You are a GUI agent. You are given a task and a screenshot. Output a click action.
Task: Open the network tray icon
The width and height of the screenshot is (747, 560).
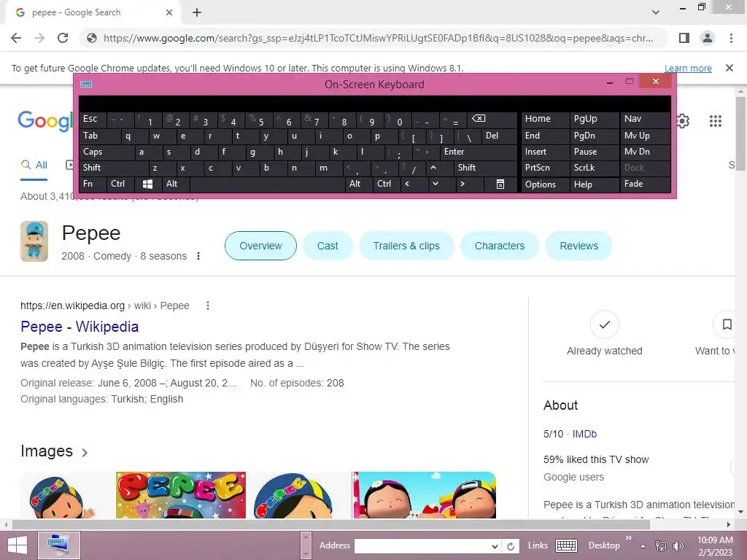(661, 546)
